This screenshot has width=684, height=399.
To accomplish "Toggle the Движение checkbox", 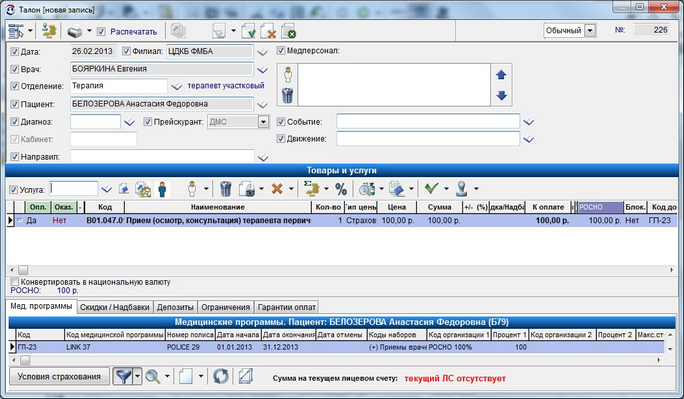I will point(281,139).
